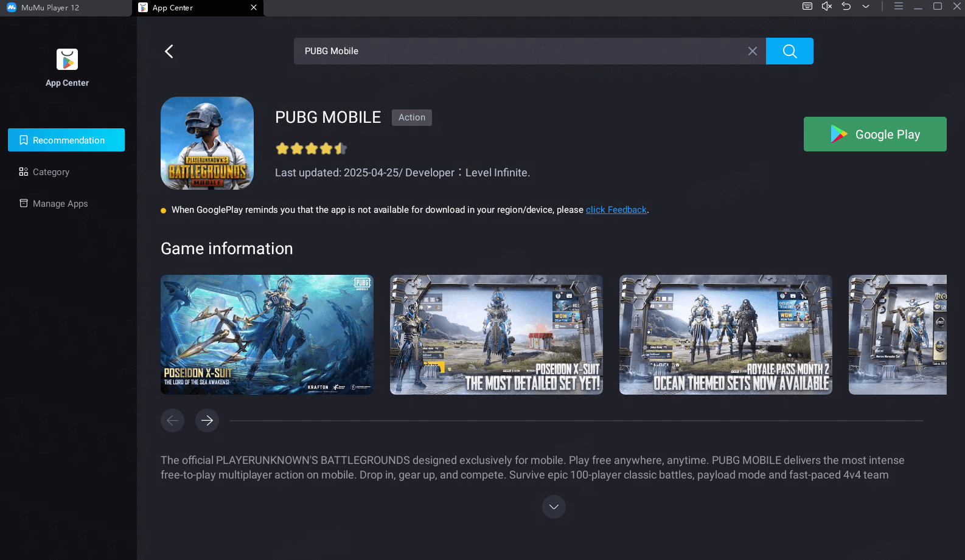The width and height of the screenshot is (965, 560).
Task: Toggle the mute speaker icon in the title bar
Action: (x=826, y=6)
